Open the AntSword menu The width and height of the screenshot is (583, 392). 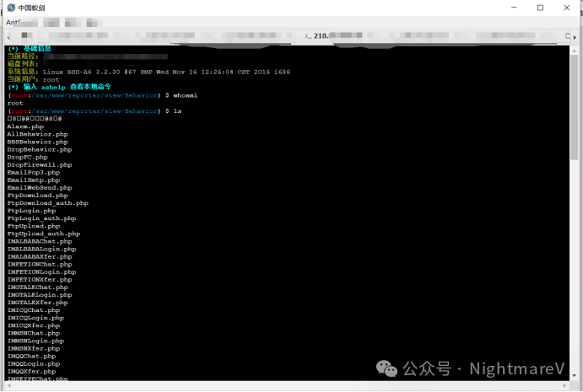click(13, 23)
